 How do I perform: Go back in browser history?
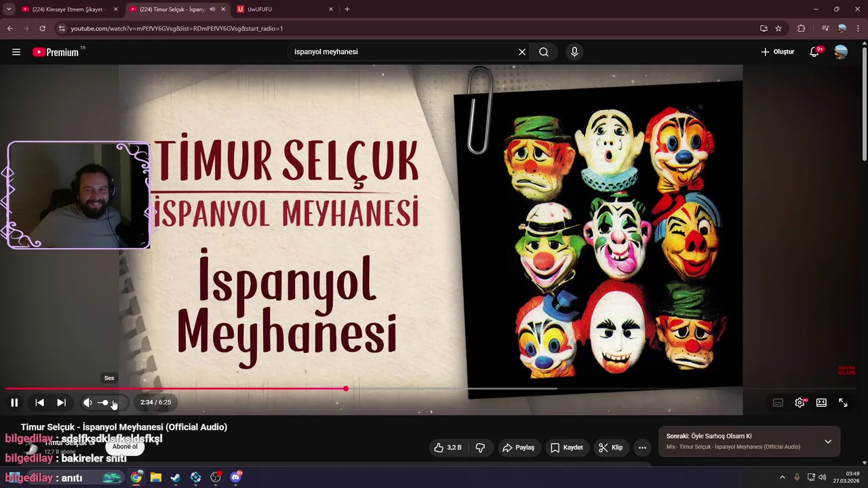pyautogui.click(x=9, y=28)
